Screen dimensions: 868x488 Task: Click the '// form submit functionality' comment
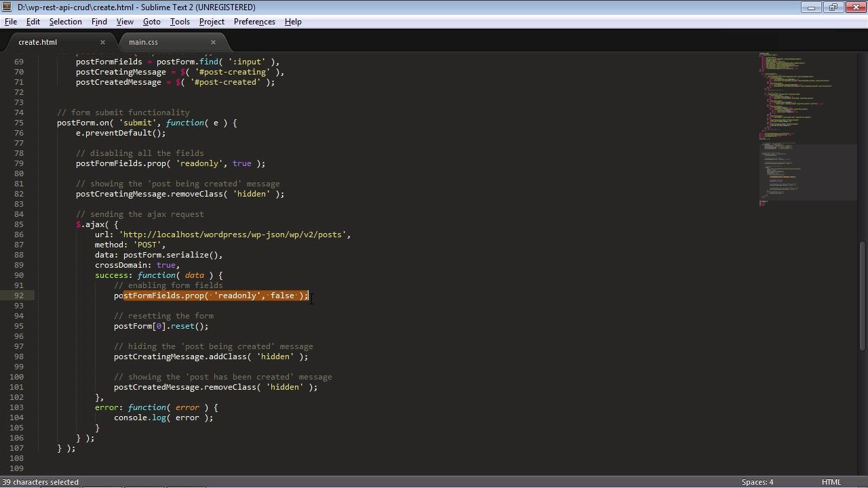pyautogui.click(x=123, y=113)
